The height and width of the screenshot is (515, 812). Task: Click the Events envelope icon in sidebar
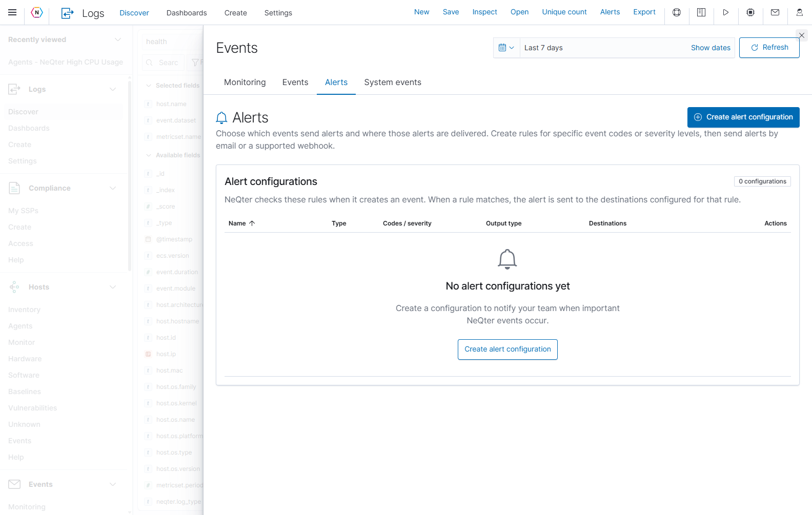pyautogui.click(x=14, y=484)
